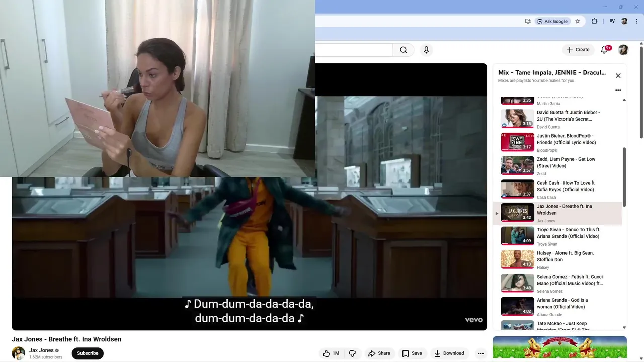The image size is (644, 362).
Task: Click the Easter bunny banner ad
Action: pos(559,347)
